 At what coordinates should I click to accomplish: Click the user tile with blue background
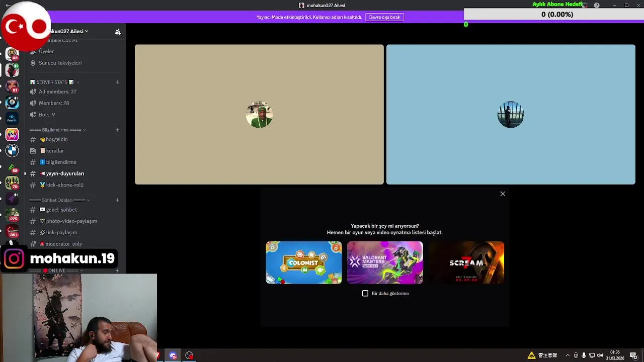click(511, 115)
